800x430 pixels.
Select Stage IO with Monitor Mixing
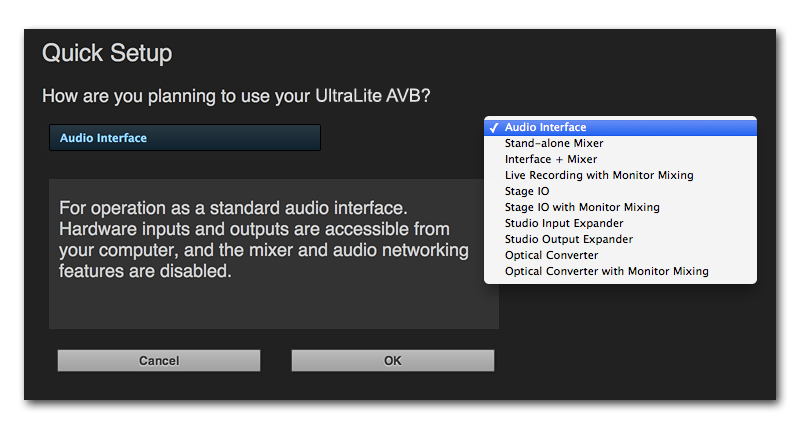[582, 207]
